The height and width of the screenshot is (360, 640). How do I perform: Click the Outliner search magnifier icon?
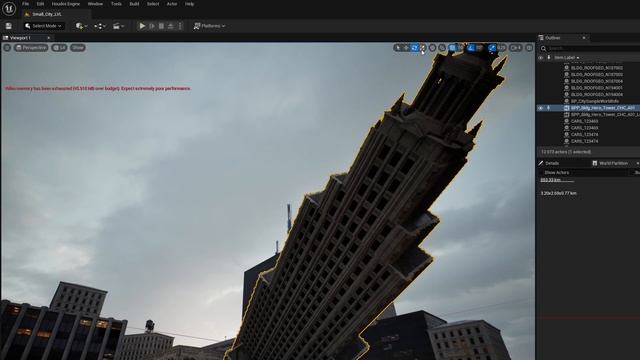coord(543,48)
